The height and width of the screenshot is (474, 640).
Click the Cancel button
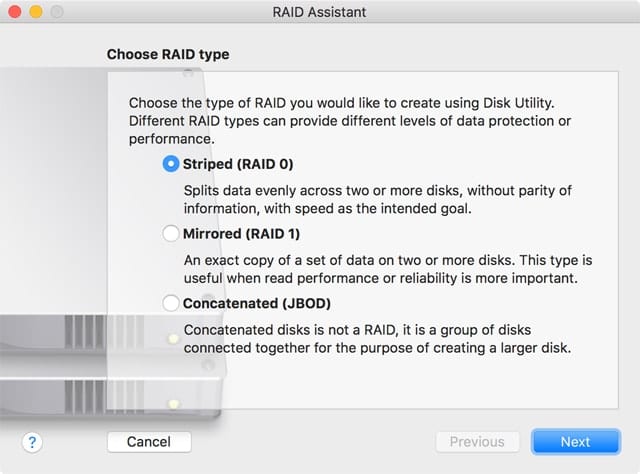click(x=149, y=441)
